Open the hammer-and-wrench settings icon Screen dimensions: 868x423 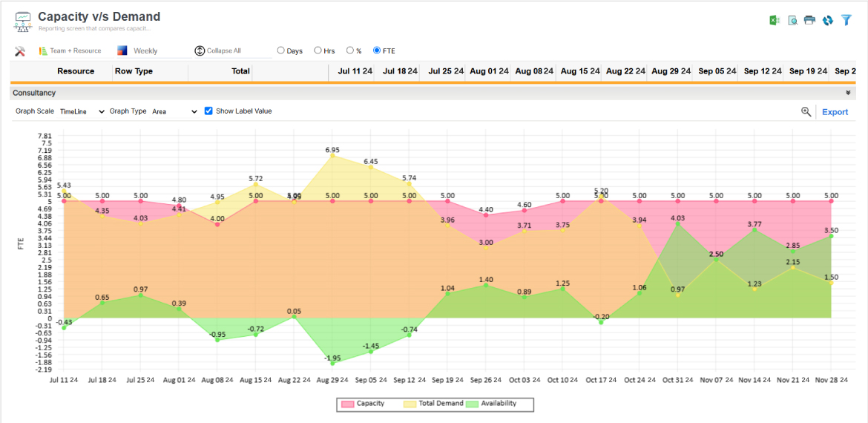(20, 51)
